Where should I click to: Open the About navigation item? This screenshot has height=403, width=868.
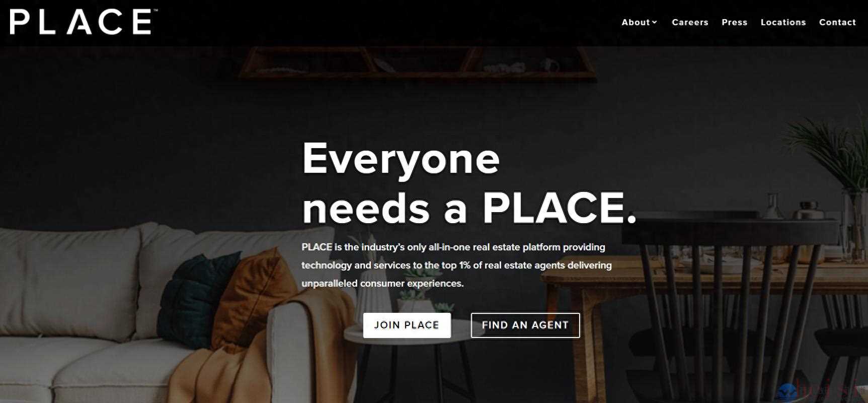click(636, 22)
